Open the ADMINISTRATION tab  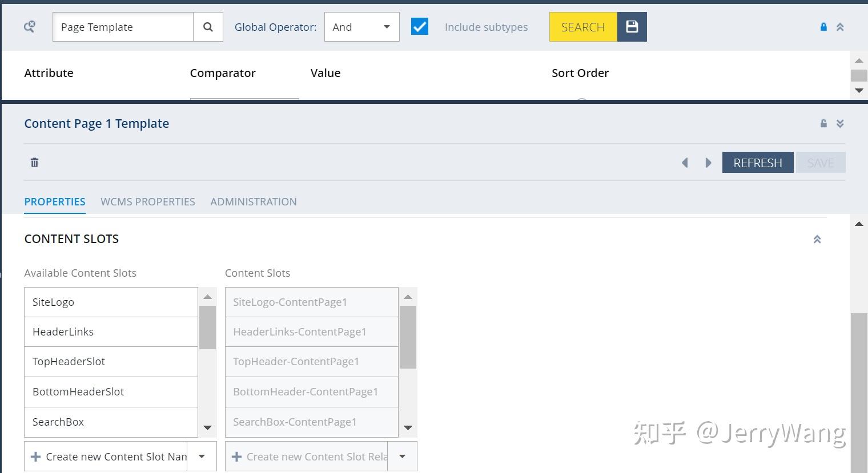[x=253, y=201]
